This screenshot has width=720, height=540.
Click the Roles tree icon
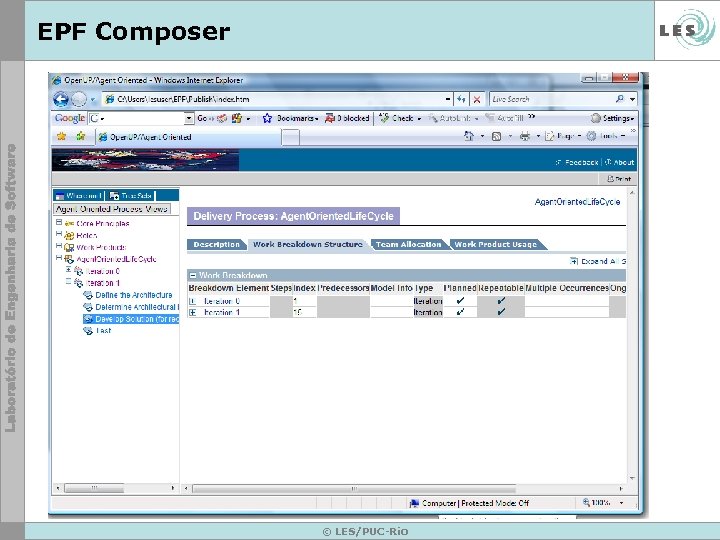(x=69, y=236)
